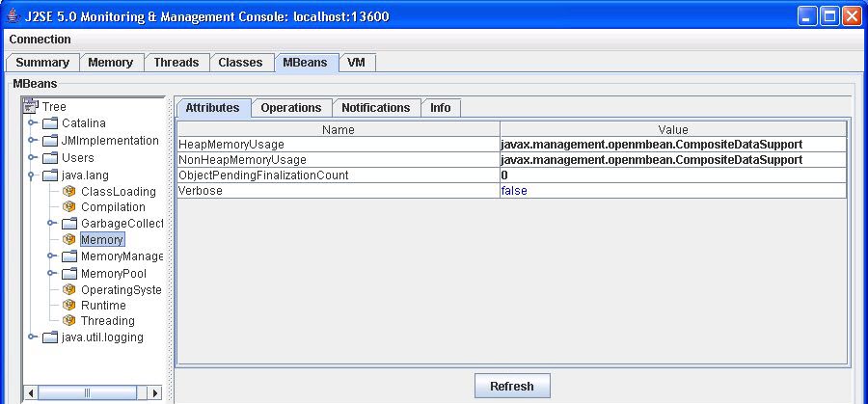Click the Compilation MBean icon
Screen dimensions: 868x404
click(x=69, y=207)
